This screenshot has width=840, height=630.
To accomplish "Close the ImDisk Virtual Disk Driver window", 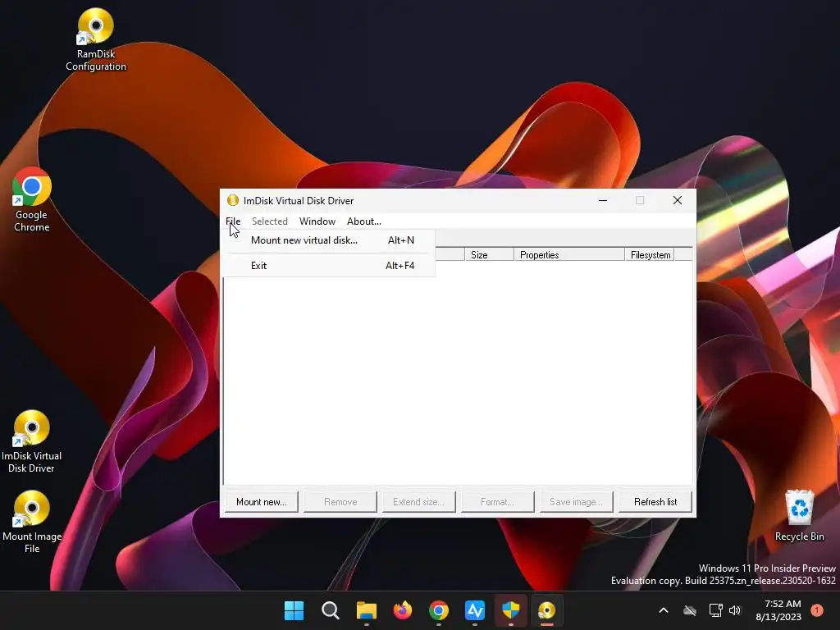I will pos(677,200).
